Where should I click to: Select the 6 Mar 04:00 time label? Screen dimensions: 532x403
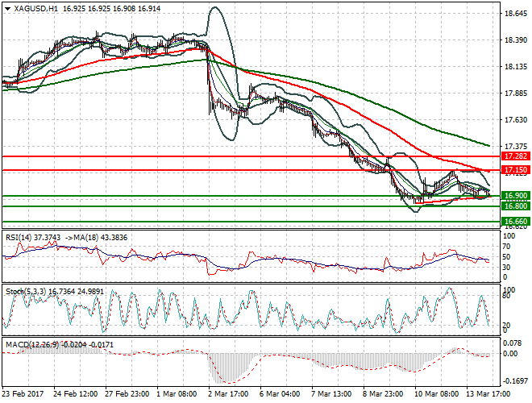coord(280,394)
